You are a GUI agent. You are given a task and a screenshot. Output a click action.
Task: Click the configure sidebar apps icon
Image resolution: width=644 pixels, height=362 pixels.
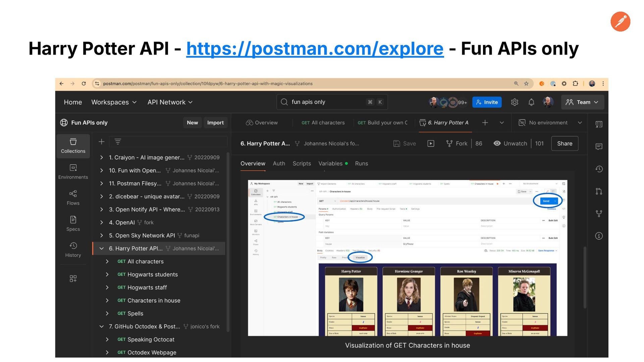tap(73, 279)
